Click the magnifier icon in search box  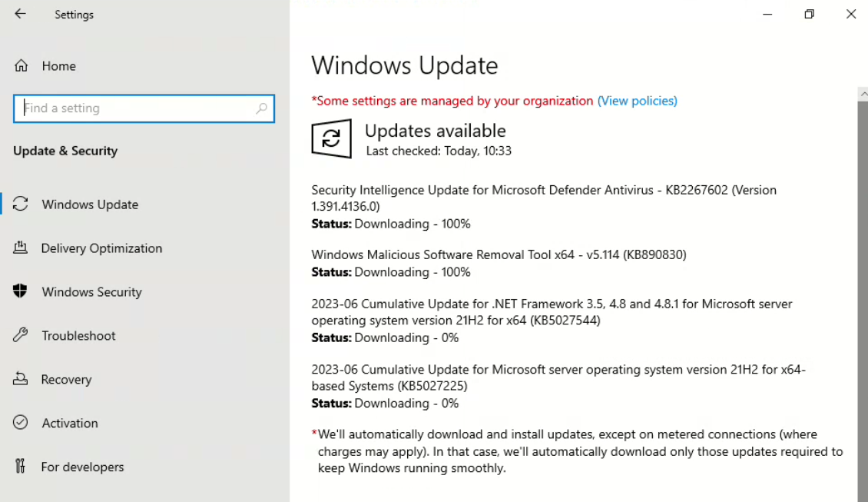pos(261,108)
